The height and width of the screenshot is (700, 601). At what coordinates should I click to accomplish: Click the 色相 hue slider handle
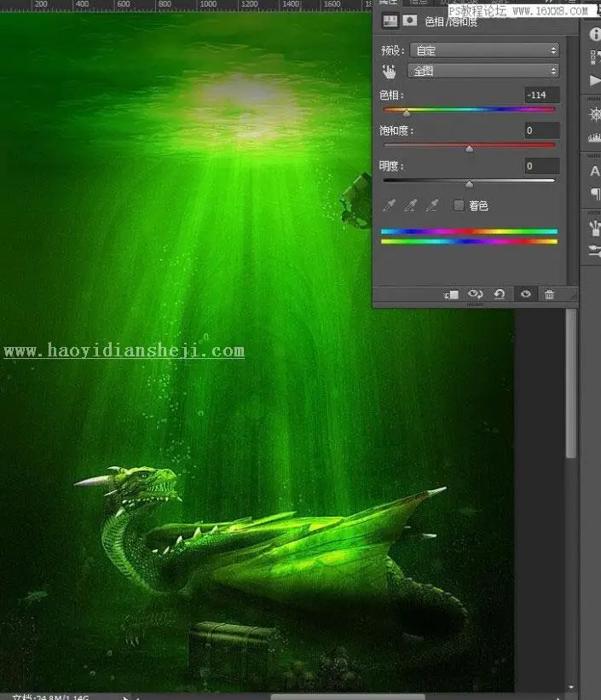[407, 113]
